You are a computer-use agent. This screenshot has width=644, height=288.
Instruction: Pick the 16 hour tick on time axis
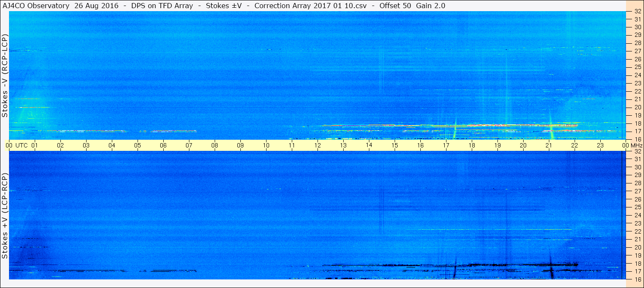pyautogui.click(x=420, y=146)
